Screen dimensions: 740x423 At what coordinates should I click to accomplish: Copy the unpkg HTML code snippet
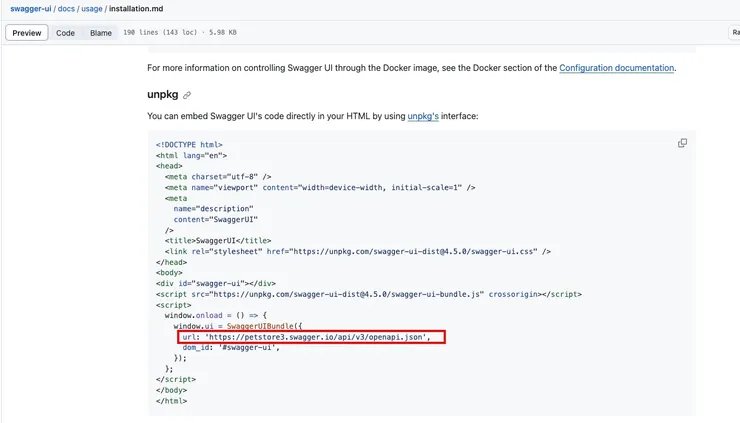click(682, 143)
